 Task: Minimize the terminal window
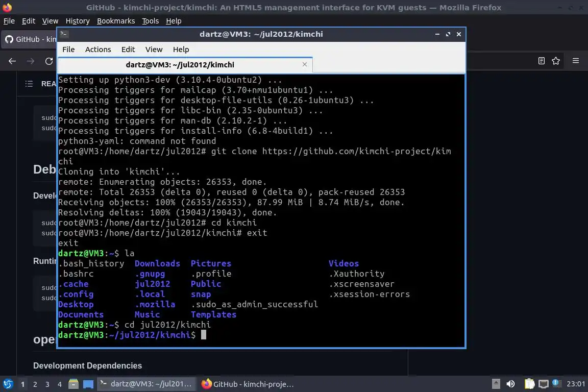[x=437, y=34]
